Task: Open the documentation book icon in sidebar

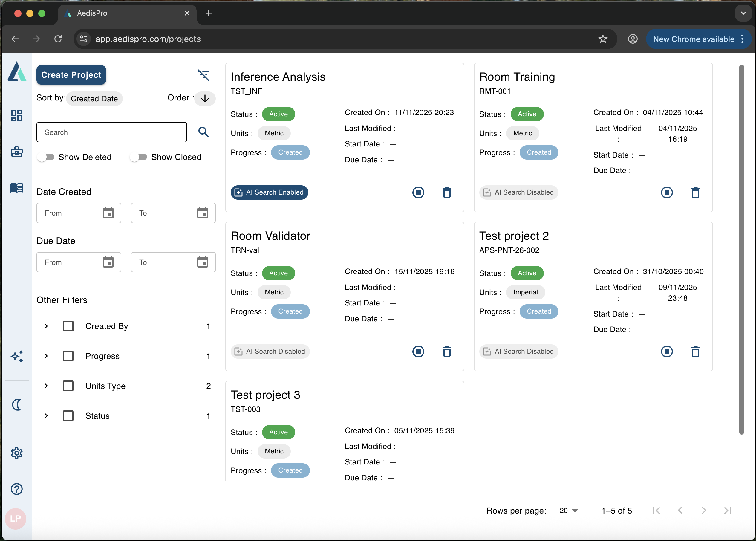Action: pos(16,187)
